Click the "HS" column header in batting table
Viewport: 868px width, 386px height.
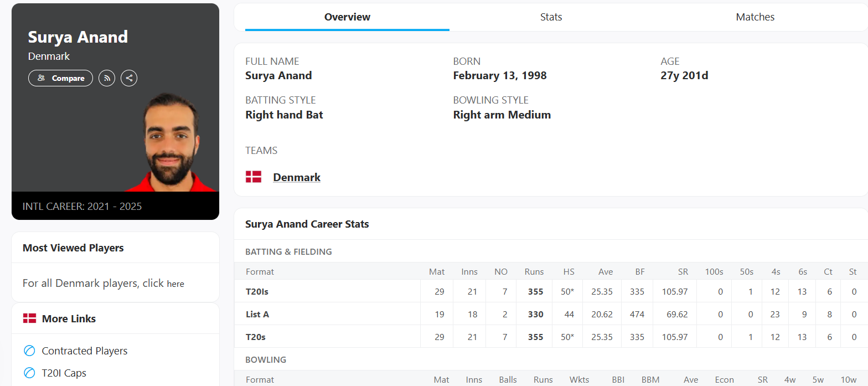point(569,271)
